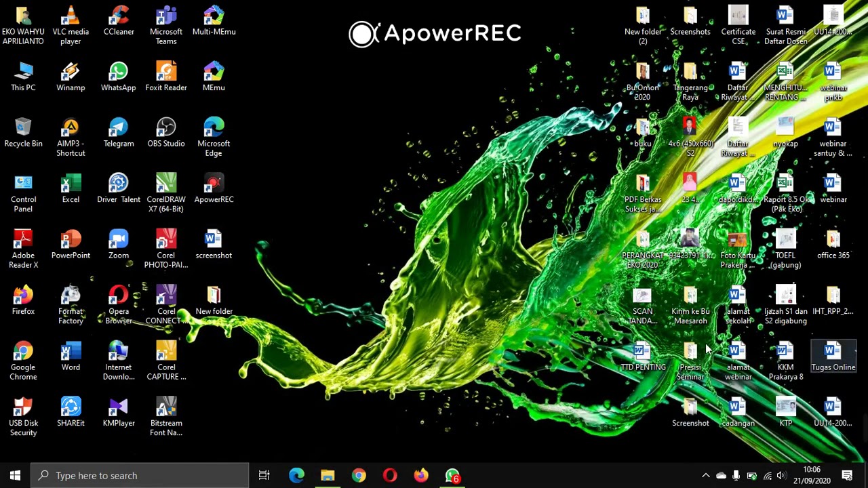Select the office 365 folder
This screenshot has width=868, height=488.
click(x=833, y=244)
